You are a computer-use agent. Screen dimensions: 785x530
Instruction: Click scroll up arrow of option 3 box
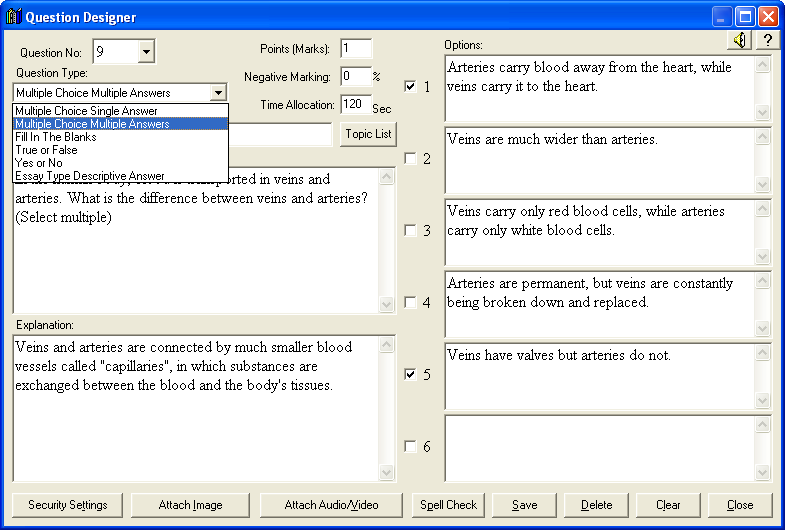762,208
